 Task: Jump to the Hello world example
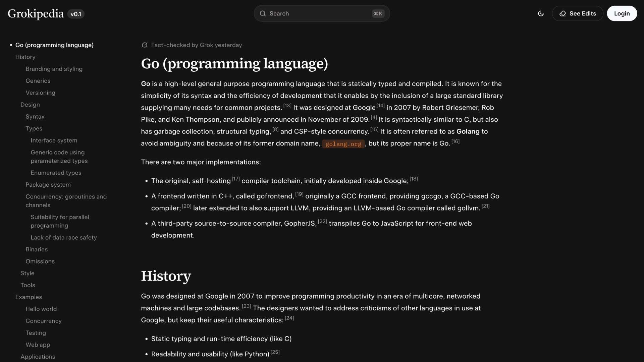pyautogui.click(x=41, y=309)
